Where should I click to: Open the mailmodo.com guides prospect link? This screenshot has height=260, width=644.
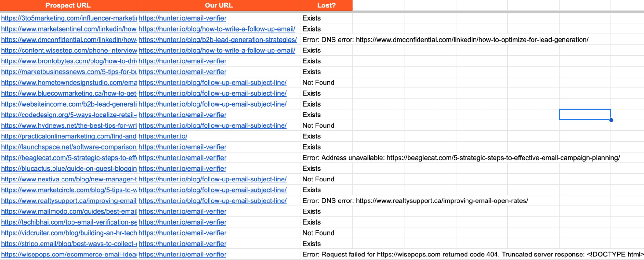coord(69,211)
